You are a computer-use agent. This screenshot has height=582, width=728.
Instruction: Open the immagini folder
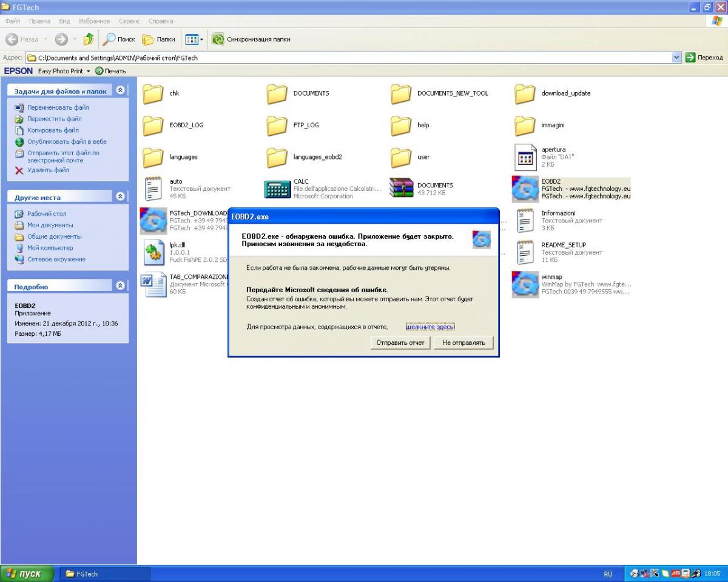coord(525,125)
